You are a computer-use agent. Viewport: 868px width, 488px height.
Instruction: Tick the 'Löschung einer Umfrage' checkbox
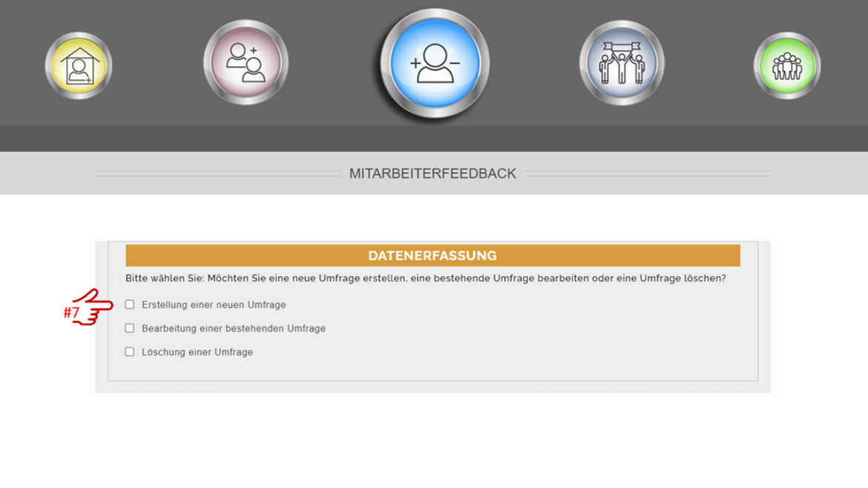[130, 352]
